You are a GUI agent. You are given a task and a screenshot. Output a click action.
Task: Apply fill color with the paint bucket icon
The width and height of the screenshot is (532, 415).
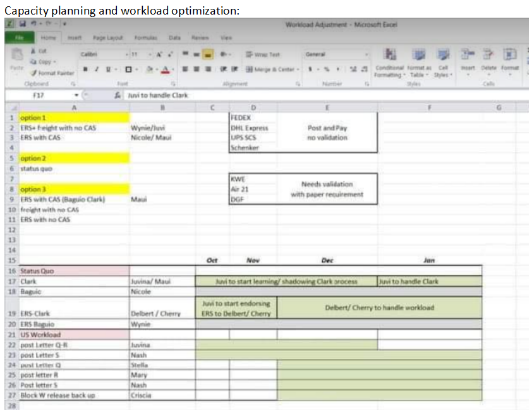(149, 69)
